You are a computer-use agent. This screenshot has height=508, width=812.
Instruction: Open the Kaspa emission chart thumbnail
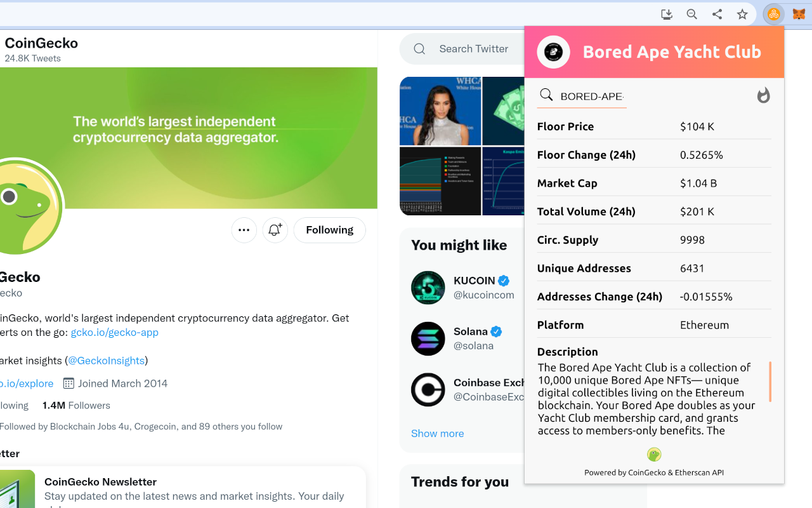click(503, 181)
